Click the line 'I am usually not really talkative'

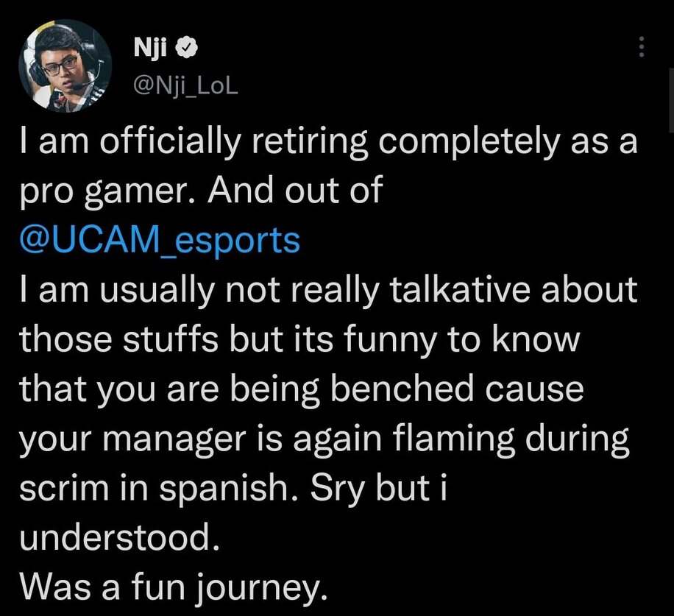coord(328,289)
